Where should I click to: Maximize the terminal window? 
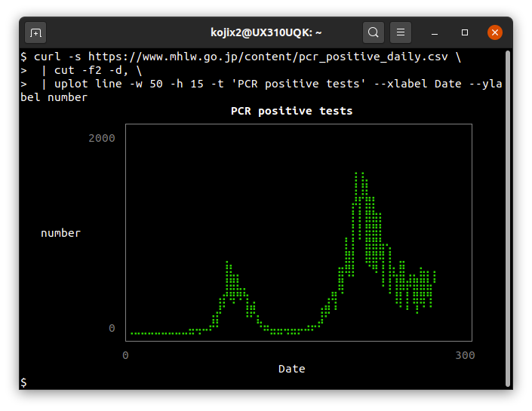[465, 32]
